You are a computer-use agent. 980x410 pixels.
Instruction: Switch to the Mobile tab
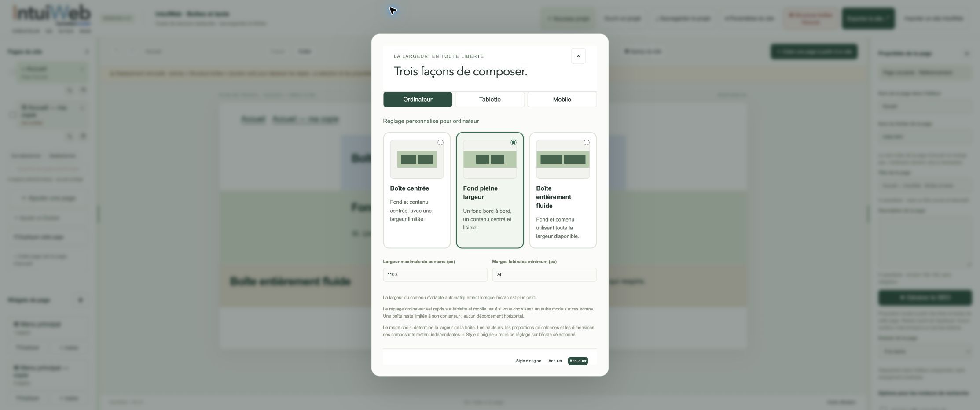pyautogui.click(x=562, y=100)
